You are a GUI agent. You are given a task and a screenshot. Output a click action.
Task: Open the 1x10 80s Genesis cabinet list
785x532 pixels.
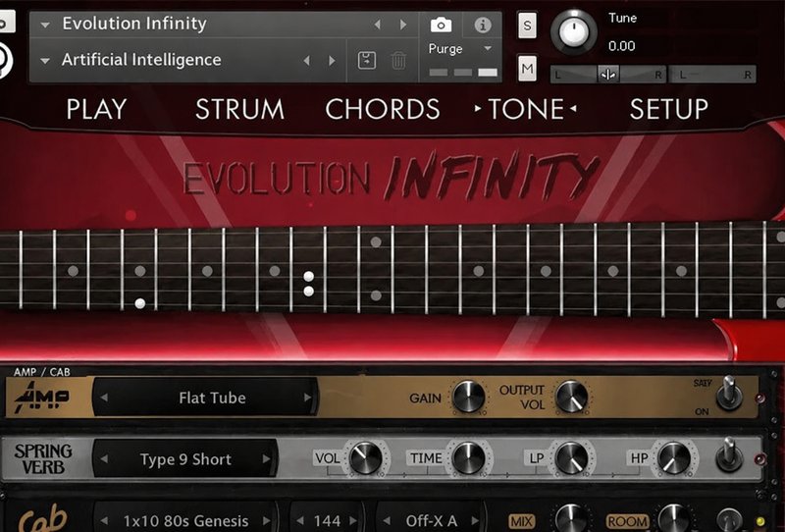185,519
